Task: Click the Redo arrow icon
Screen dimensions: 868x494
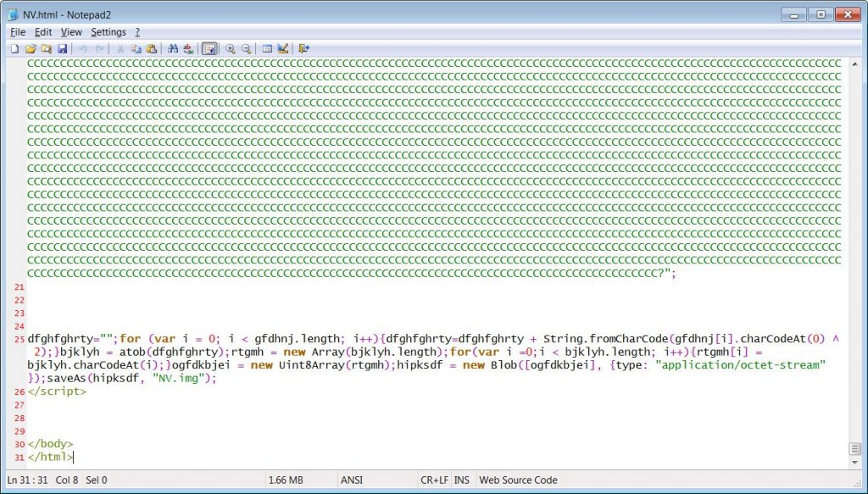Action: point(99,48)
